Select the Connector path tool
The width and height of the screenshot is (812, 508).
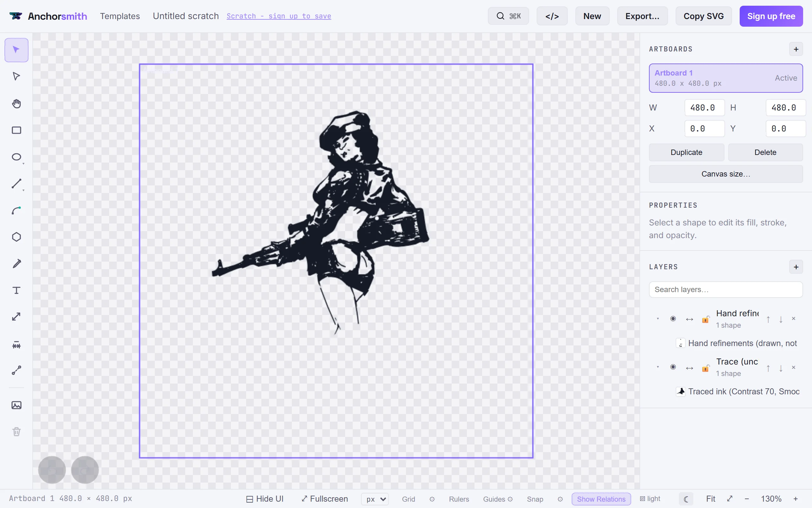pos(16,370)
